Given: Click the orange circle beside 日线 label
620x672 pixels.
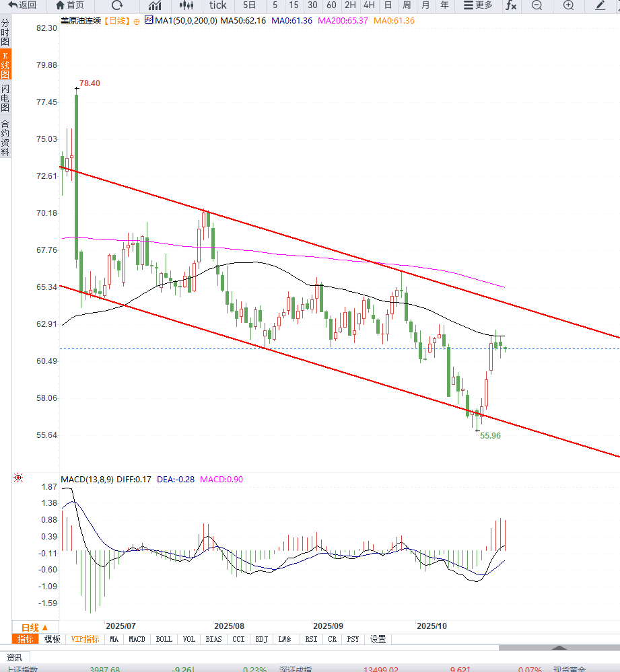Looking at the screenshot, I should pos(137,22).
